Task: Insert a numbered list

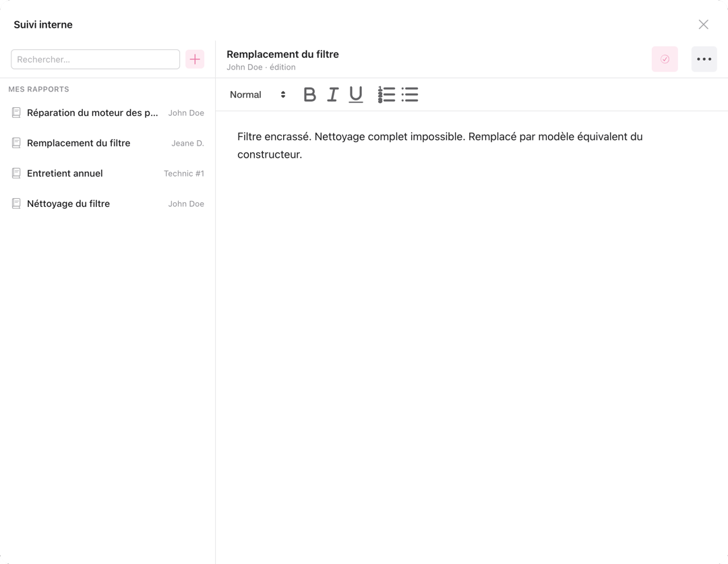Action: point(386,95)
